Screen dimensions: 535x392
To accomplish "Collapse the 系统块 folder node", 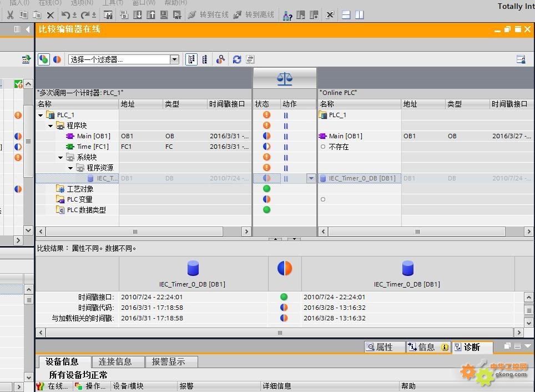I will pyautogui.click(x=60, y=158).
